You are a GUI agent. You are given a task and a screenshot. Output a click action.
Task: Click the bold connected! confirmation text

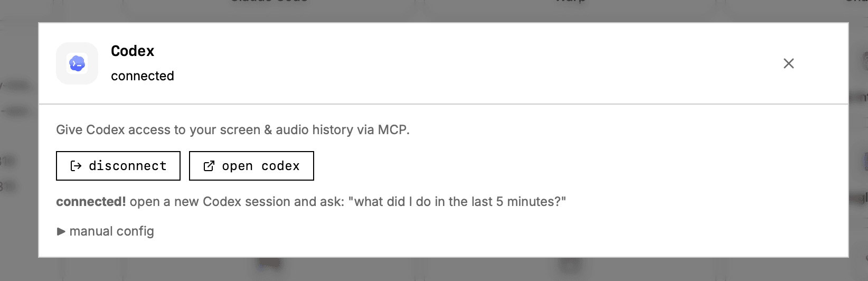(91, 202)
